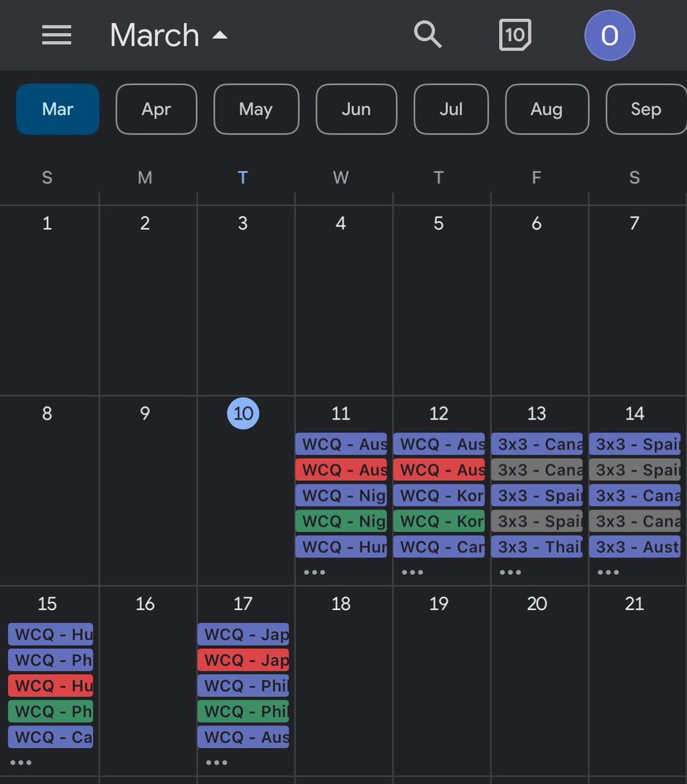Open the gray 3x3 - Cana event on March 14
This screenshot has width=687, height=784.
[635, 521]
